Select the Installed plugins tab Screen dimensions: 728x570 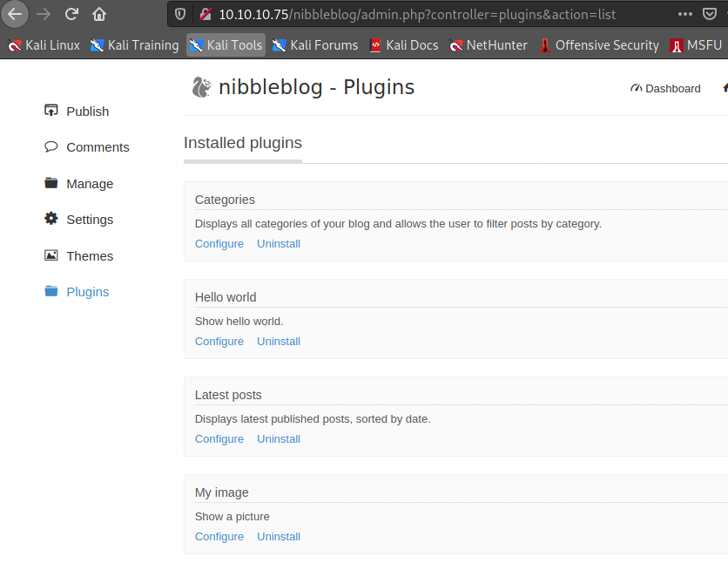tap(243, 143)
